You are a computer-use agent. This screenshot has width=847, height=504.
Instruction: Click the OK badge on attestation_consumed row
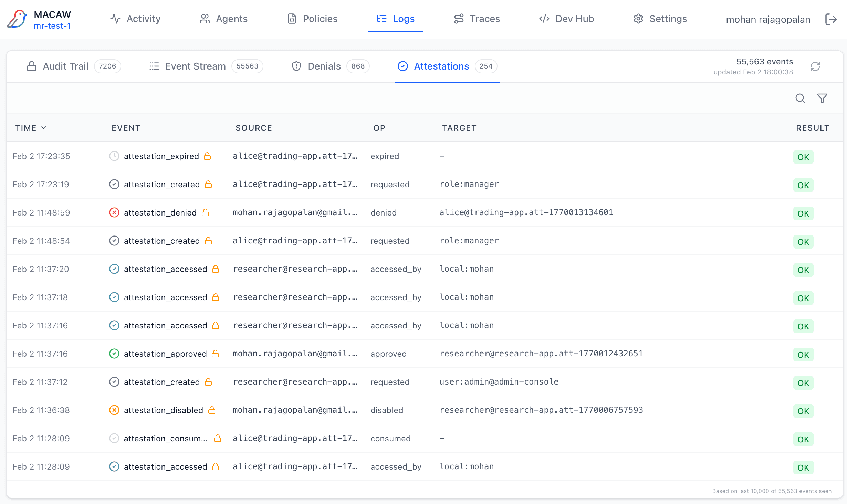(803, 439)
